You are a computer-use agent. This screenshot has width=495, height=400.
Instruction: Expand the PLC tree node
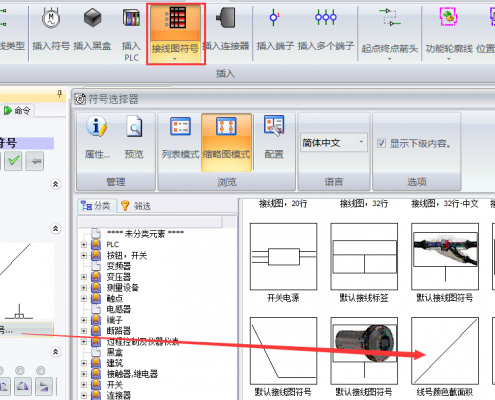84,245
